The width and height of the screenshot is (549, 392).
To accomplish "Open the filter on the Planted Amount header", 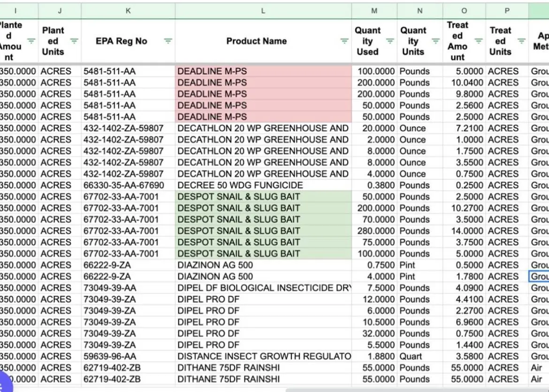I will click(x=31, y=41).
